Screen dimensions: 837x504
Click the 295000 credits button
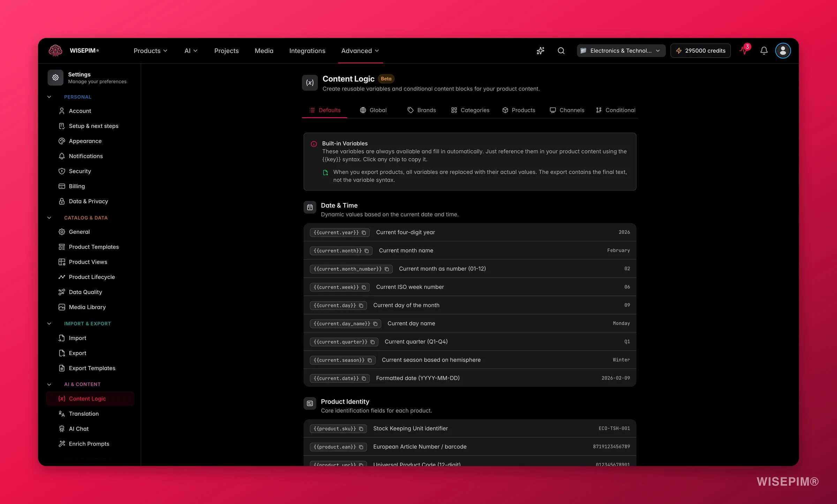700,51
